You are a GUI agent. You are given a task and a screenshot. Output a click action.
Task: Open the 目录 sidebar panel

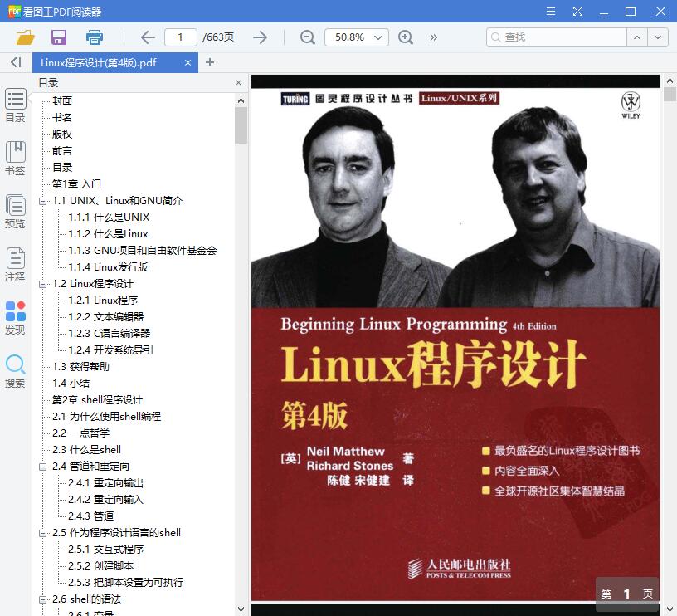[15, 105]
